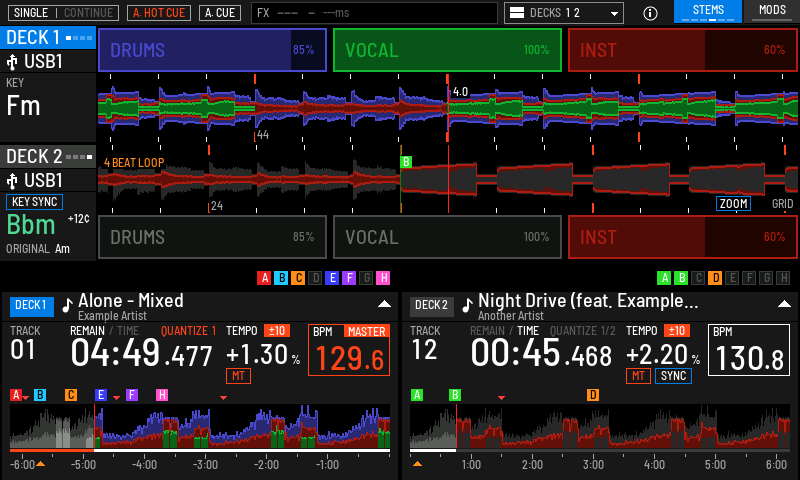Toggle A. HOT CUE auto hot cue
Image resolution: width=800 pixels, height=480 pixels.
coord(159,13)
